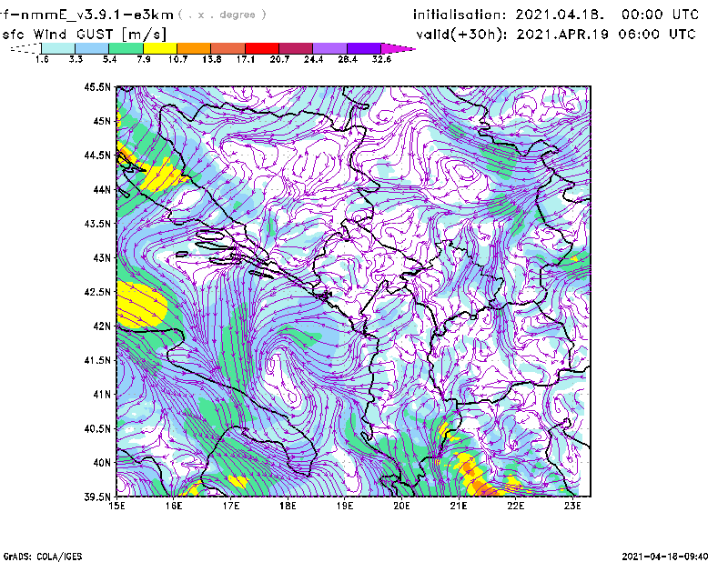Image resolution: width=728 pixels, height=562 pixels.
Task: Click the 'valid(+30h): 2021.APR.19 06:00 UTC' text
Action: [x=556, y=35]
